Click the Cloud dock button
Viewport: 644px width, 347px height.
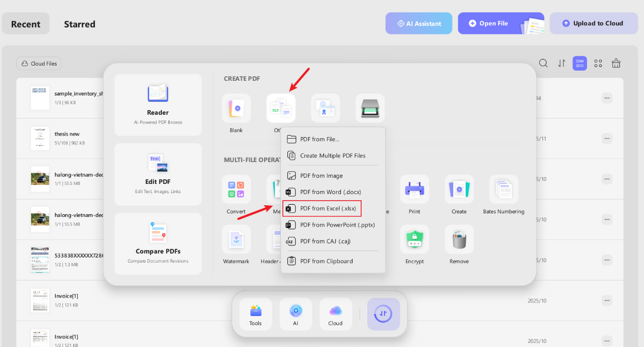point(335,314)
